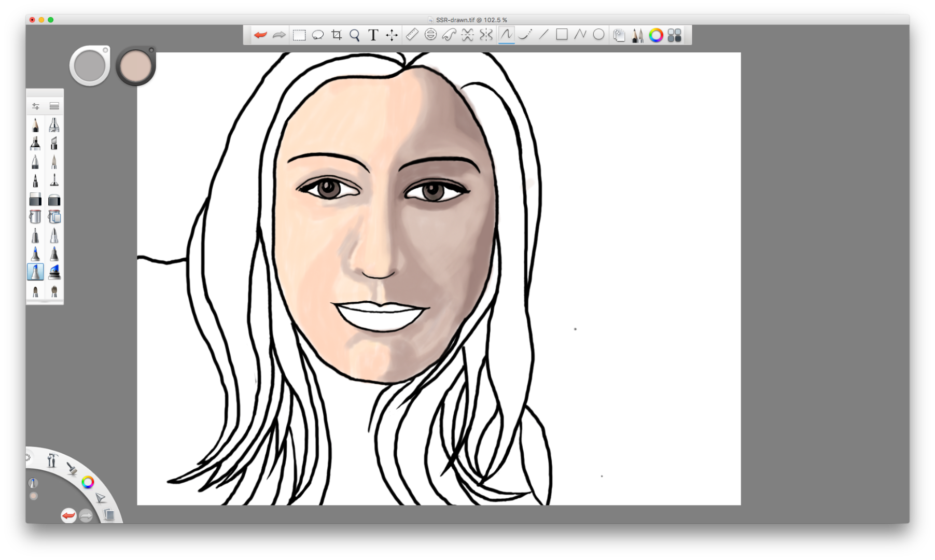The width and height of the screenshot is (935, 560).
Task: Click the highlighted blue marker brush
Action: click(x=35, y=272)
